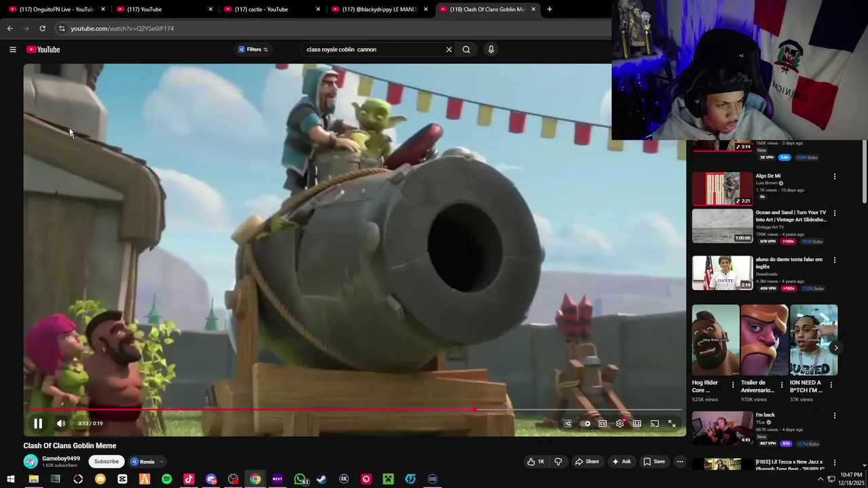Run search with the magnifying glass icon
The width and height of the screenshot is (868, 488).
click(467, 49)
